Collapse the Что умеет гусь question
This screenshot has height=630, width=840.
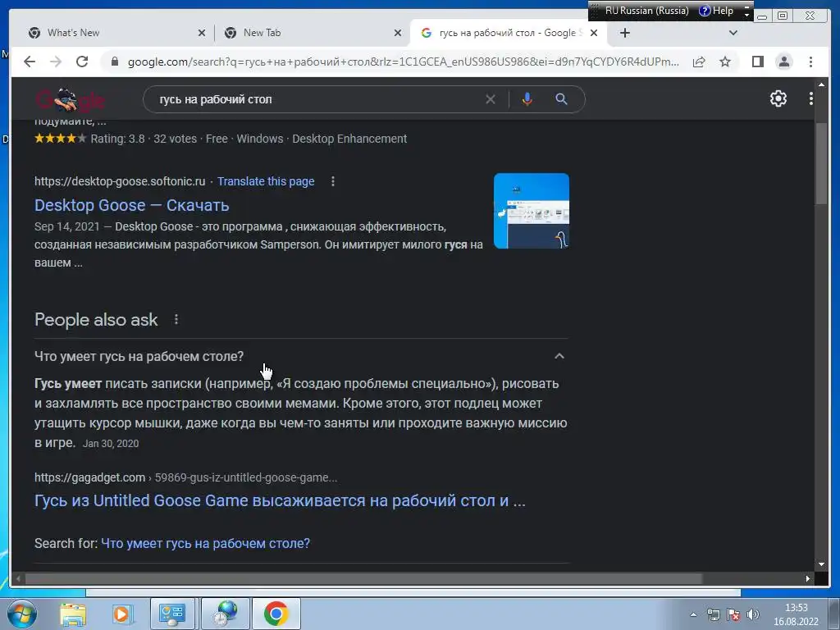pos(559,356)
